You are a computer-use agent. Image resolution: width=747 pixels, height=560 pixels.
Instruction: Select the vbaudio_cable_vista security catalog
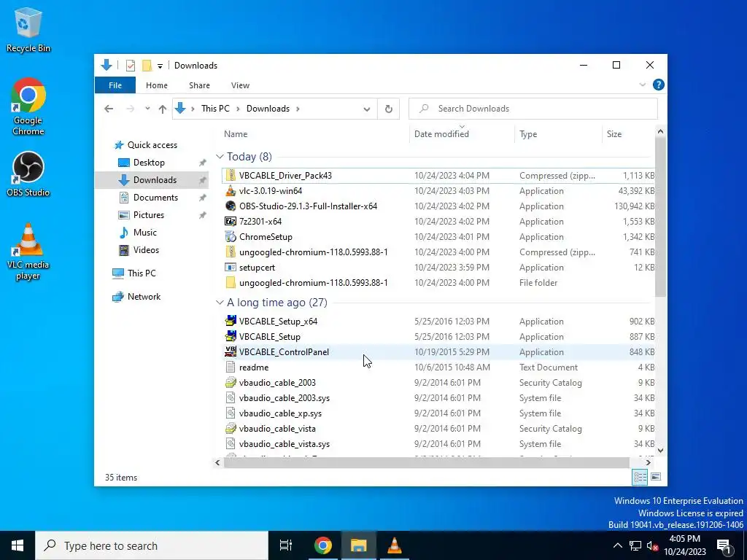(438, 429)
